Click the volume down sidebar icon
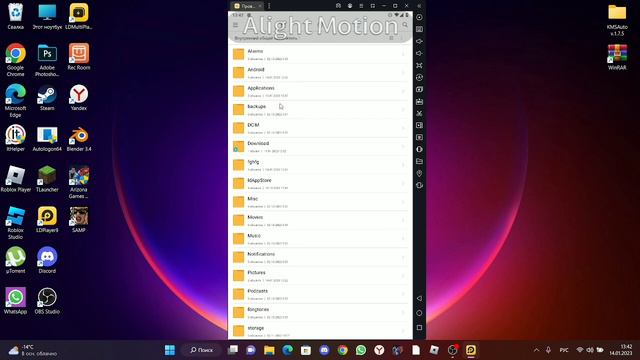The image size is (640, 360). (419, 53)
